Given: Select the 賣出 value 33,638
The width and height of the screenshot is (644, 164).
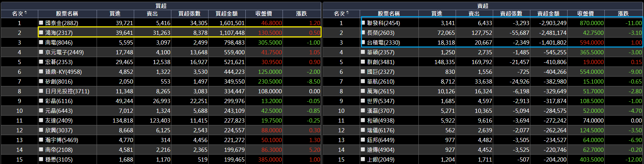Looking at the screenshot, I should click(x=483, y=81).
